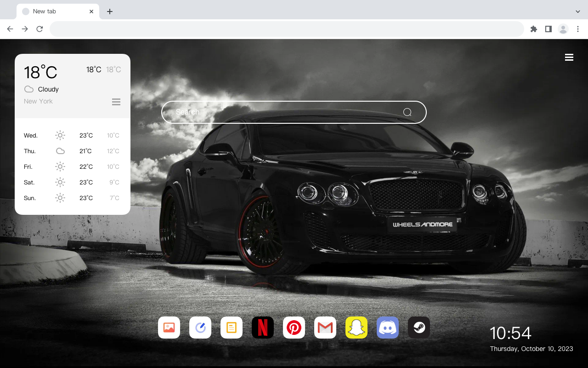Click the magnifier icon in the search bar
This screenshot has width=588, height=368.
[407, 112]
